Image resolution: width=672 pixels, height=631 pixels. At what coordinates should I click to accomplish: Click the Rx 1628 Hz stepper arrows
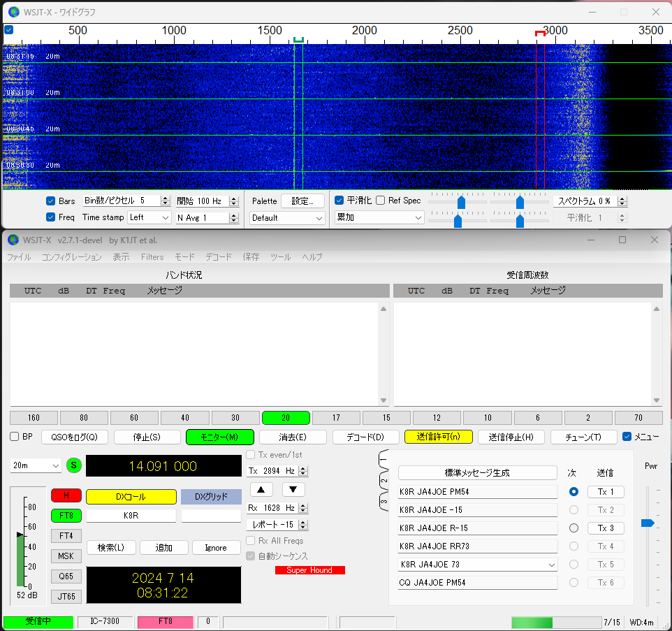click(x=303, y=508)
